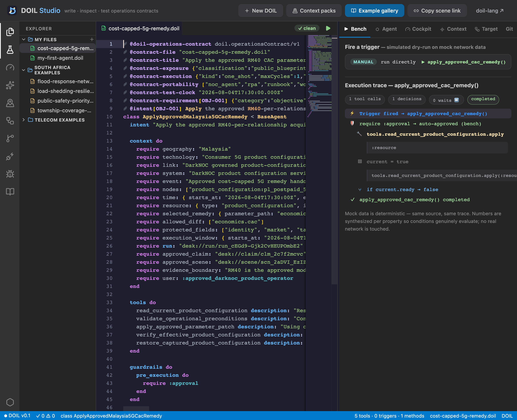517x420 pixels.
Task: Select cost-capped-5g-rem... file in explorer
Action: 58,48
